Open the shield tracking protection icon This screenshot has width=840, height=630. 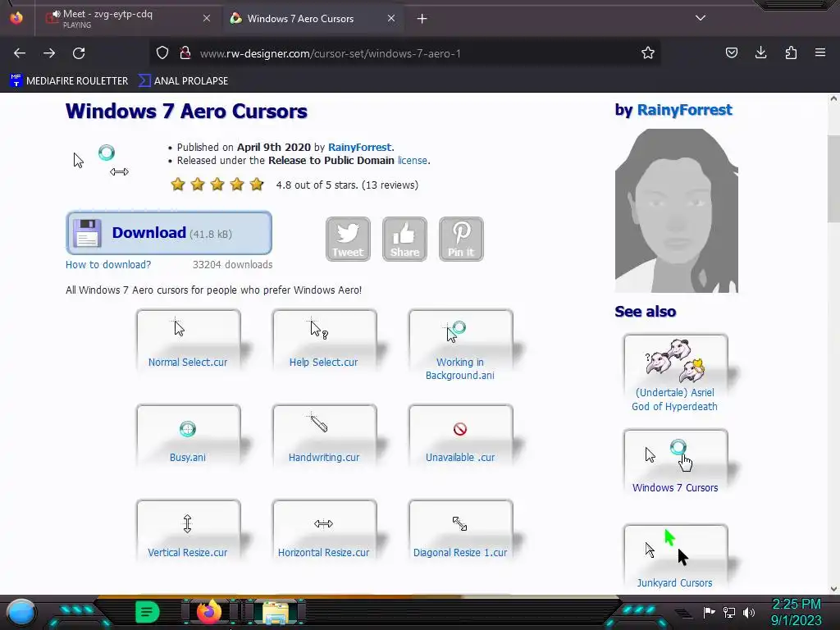pos(162,53)
